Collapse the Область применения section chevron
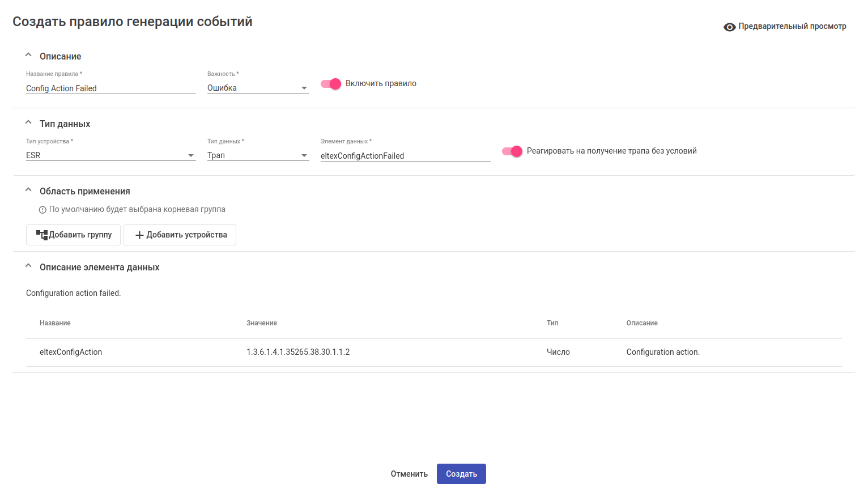This screenshot has height=492, width=868. 28,190
